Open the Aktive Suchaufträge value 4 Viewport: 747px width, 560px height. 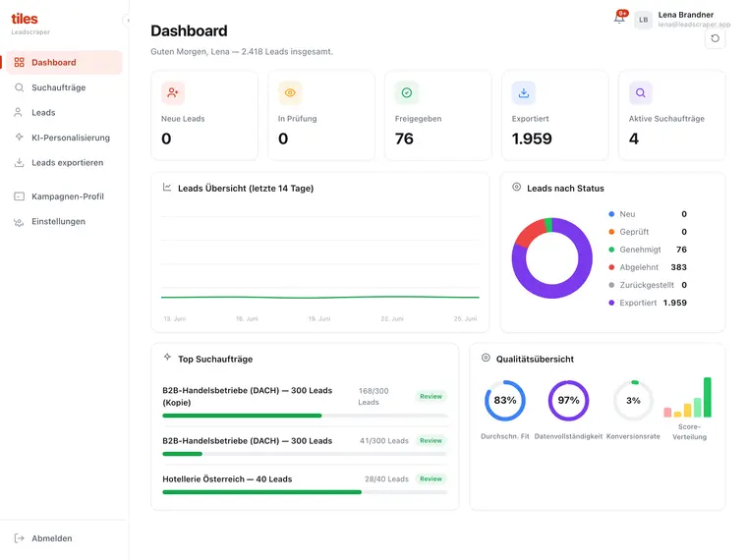pyautogui.click(x=634, y=139)
